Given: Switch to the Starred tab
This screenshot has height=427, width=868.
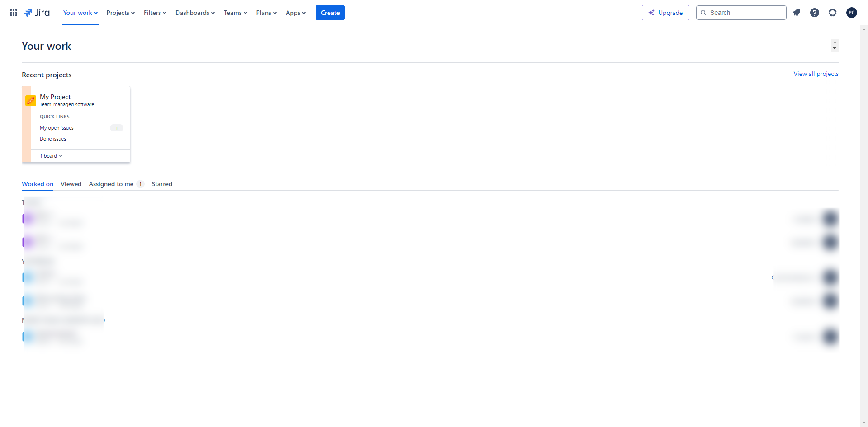Looking at the screenshot, I should (162, 184).
